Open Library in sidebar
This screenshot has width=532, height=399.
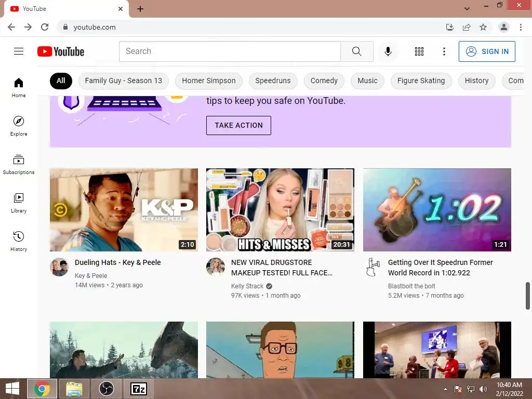click(x=19, y=203)
